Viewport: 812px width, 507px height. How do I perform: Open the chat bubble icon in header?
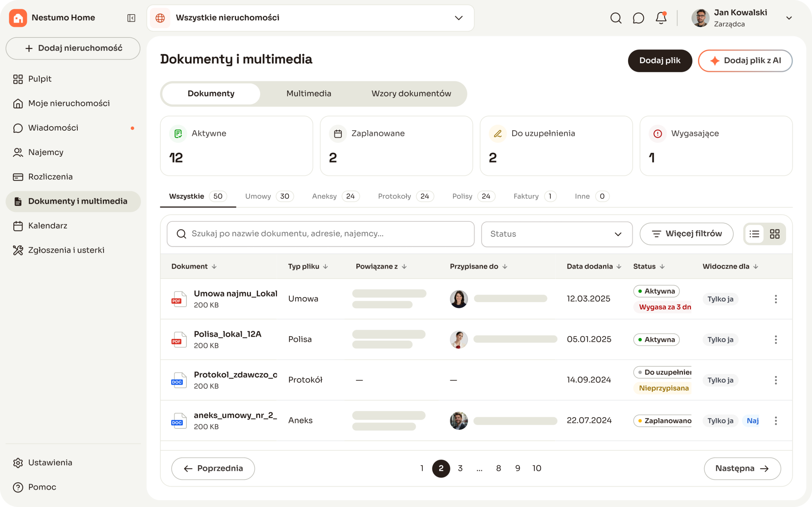coord(638,18)
